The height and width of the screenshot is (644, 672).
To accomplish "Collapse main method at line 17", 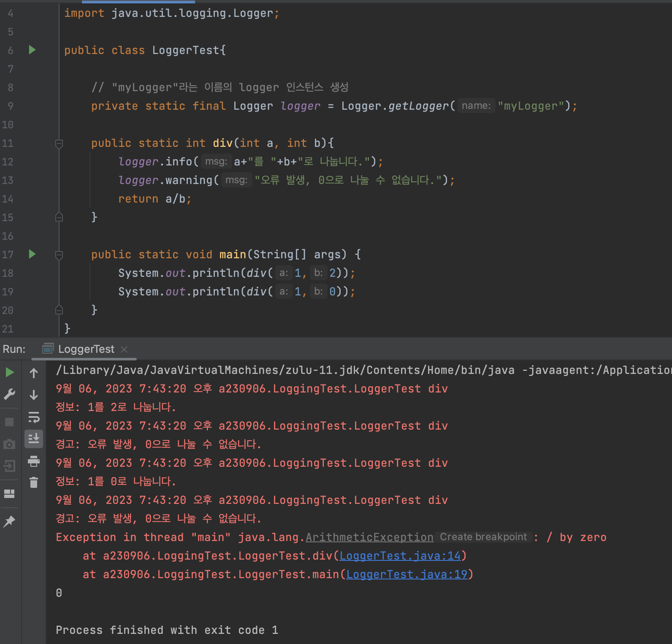I will (59, 255).
